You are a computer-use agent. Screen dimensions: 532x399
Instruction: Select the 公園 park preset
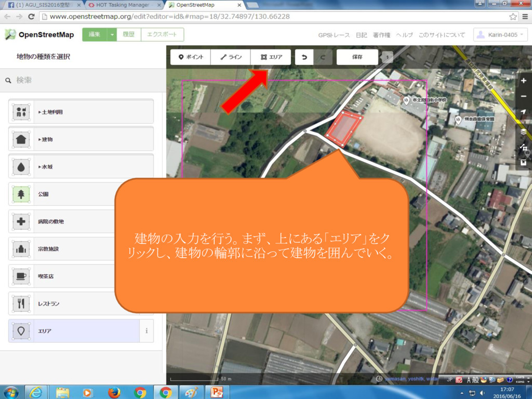(62, 194)
